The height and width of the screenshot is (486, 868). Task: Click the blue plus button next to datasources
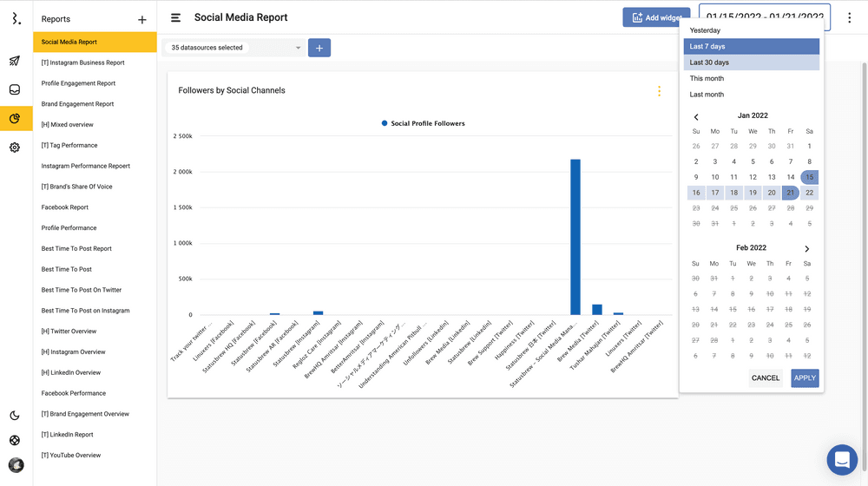point(319,49)
